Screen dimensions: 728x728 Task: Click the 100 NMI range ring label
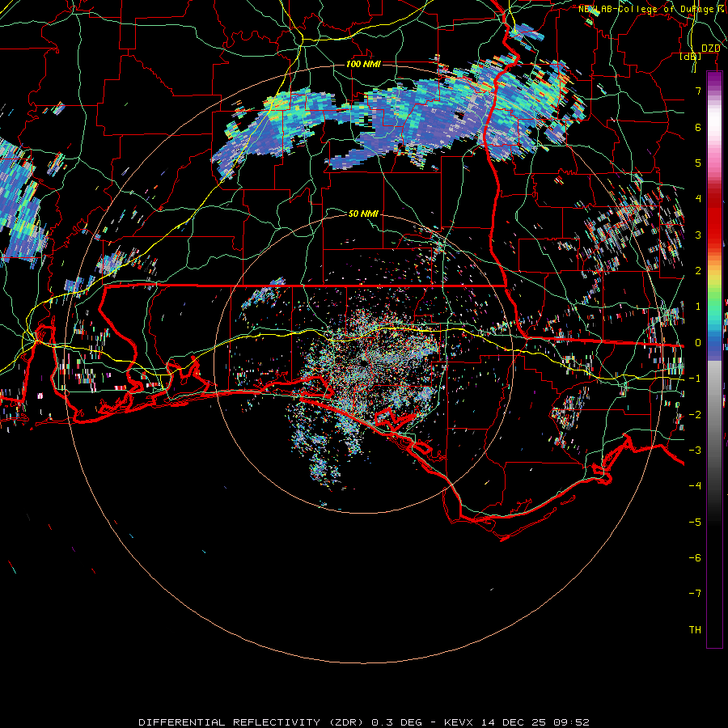(363, 64)
